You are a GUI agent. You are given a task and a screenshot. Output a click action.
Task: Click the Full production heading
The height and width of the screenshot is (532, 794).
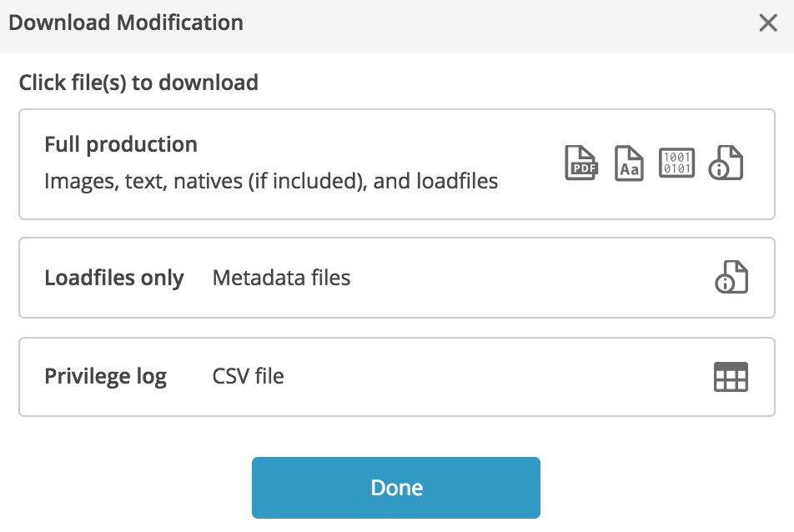pyautogui.click(x=121, y=145)
